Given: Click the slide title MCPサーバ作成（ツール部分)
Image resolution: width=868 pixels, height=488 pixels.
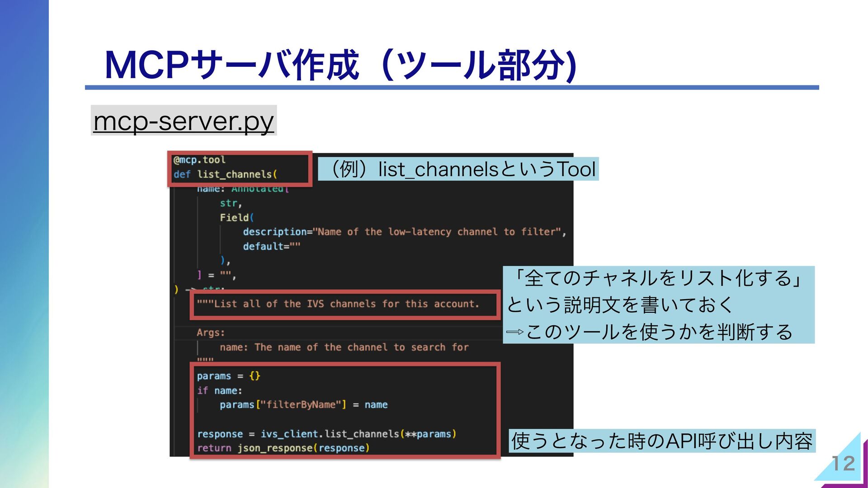Looking at the screenshot, I should tap(340, 66).
